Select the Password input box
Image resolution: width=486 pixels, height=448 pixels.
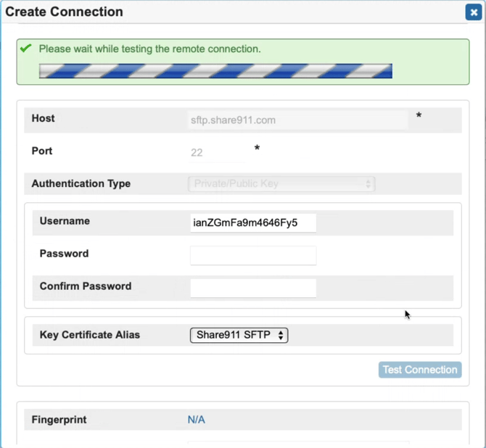pos(252,255)
